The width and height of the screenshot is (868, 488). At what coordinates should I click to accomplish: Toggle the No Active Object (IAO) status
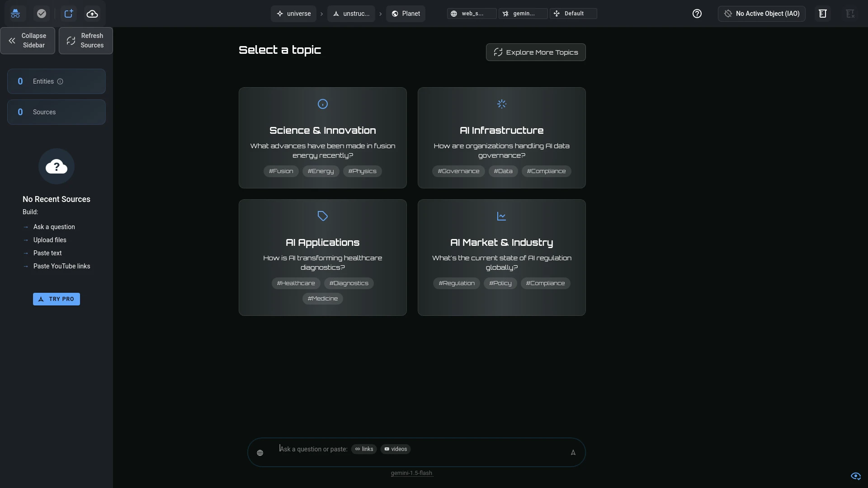[762, 14]
